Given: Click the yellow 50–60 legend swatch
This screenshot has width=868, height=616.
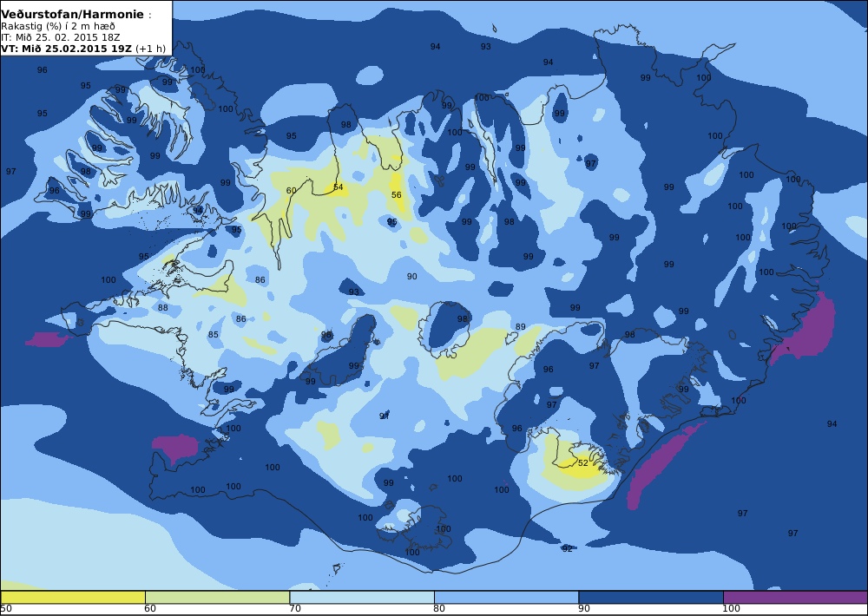Looking at the screenshot, I should point(73,597).
